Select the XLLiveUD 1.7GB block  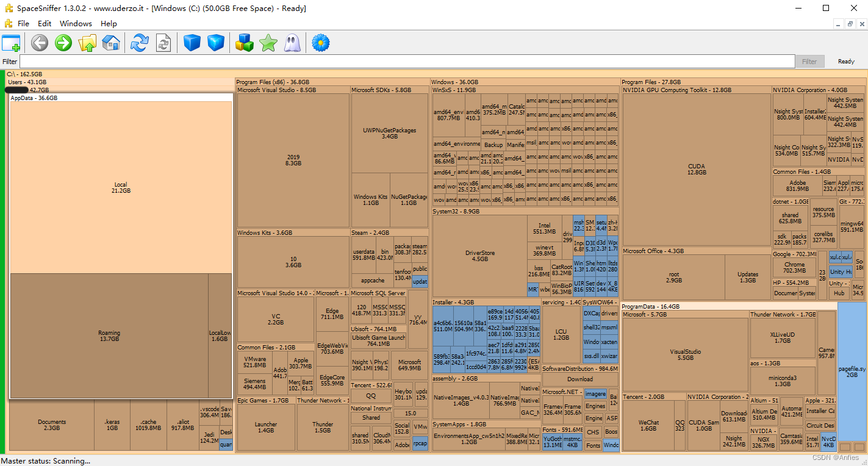click(783, 337)
